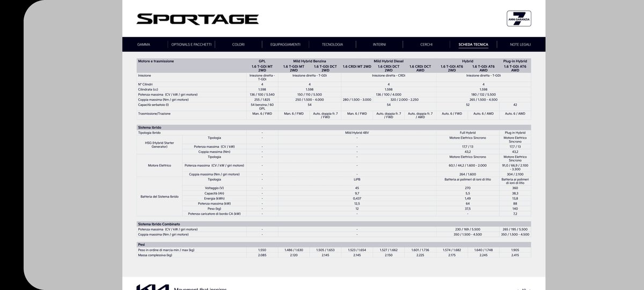The width and height of the screenshot is (644, 290).
Task: Click the 'Sistema Ibrido Combinato' section header
Action: (159, 224)
